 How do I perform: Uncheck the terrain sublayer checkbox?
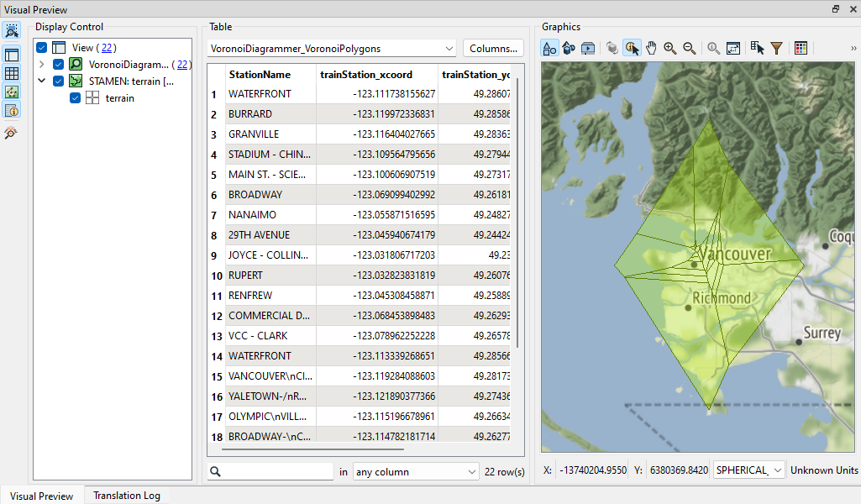pos(76,98)
